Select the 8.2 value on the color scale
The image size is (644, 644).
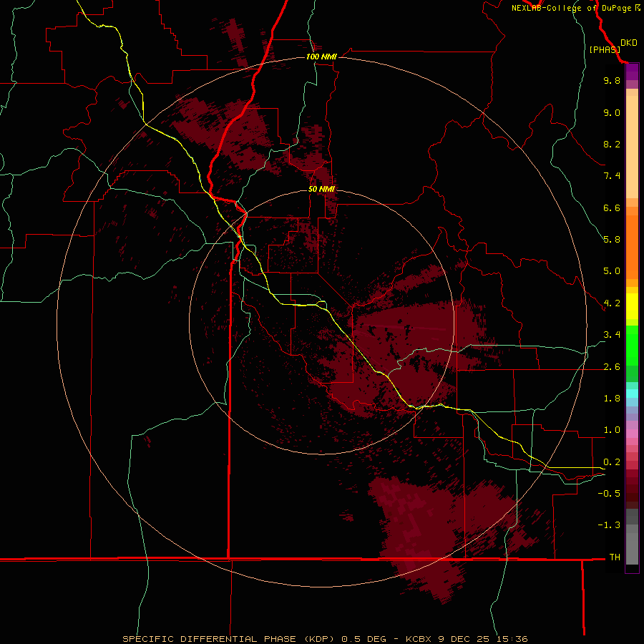coord(612,144)
